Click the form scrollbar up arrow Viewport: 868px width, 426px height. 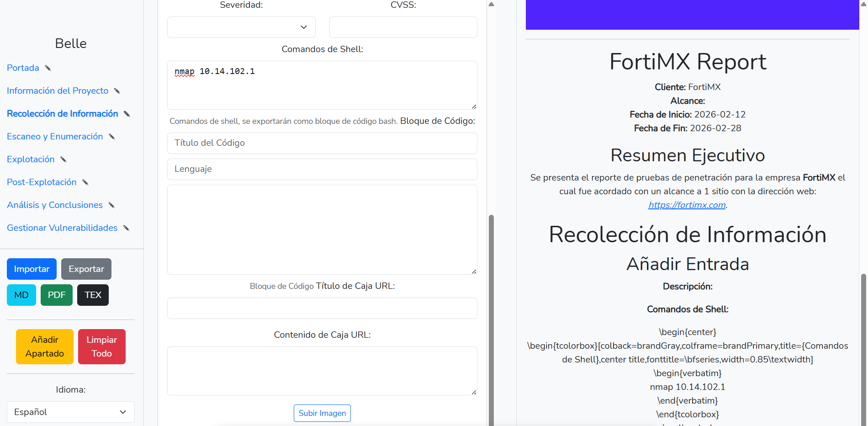point(491,4)
